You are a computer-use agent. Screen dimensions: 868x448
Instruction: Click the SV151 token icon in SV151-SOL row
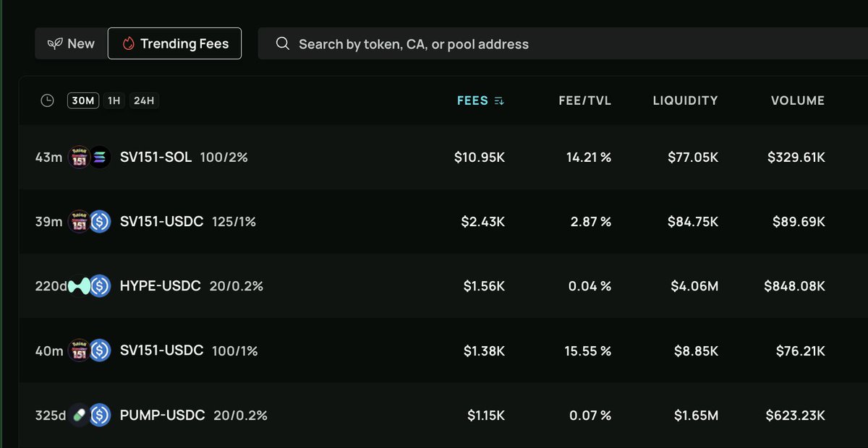pyautogui.click(x=79, y=157)
